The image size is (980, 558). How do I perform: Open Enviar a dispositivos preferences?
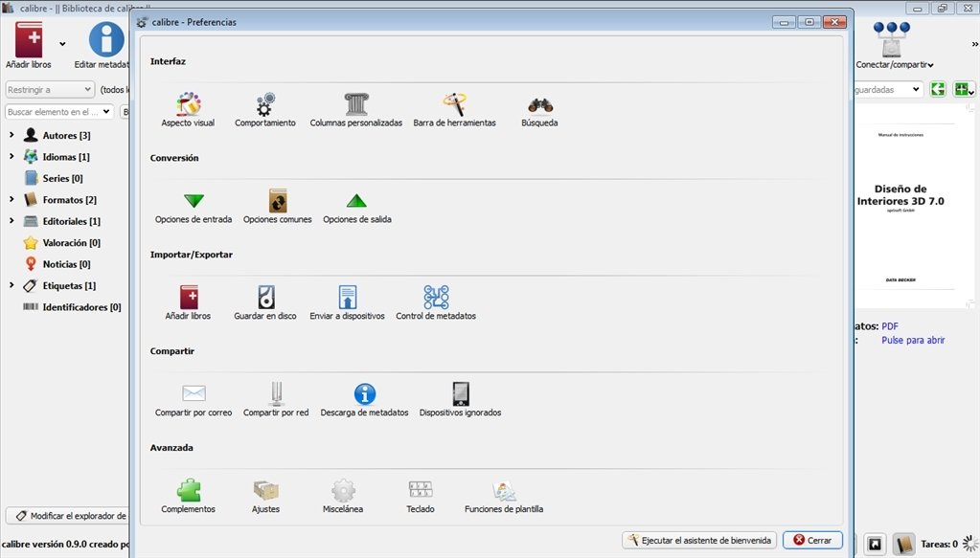coord(348,303)
